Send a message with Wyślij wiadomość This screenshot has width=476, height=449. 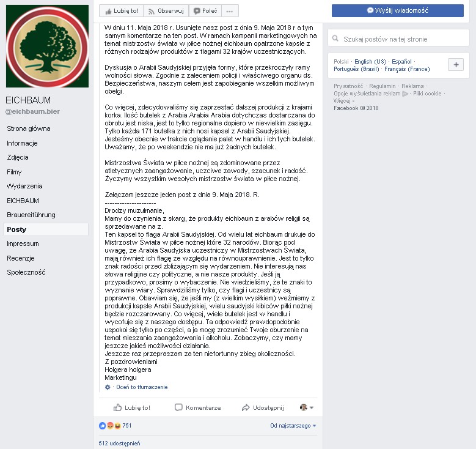coord(397,10)
